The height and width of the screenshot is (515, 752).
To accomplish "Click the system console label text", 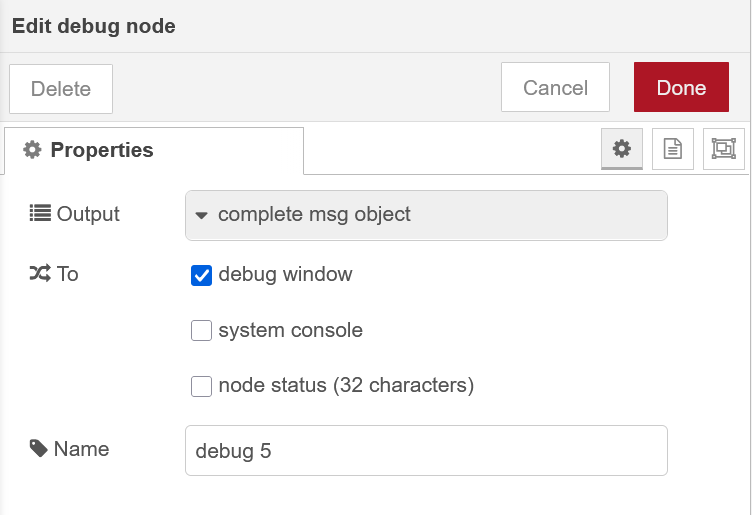I will (x=290, y=330).
